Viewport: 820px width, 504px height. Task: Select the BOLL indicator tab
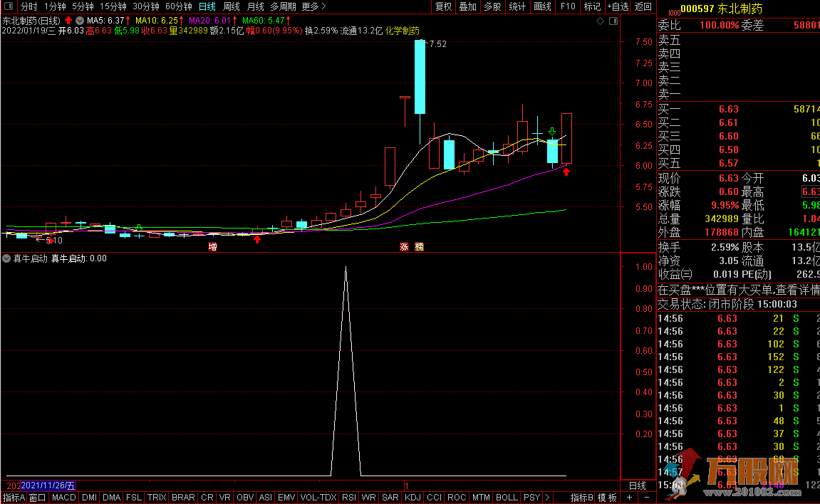tap(507, 498)
